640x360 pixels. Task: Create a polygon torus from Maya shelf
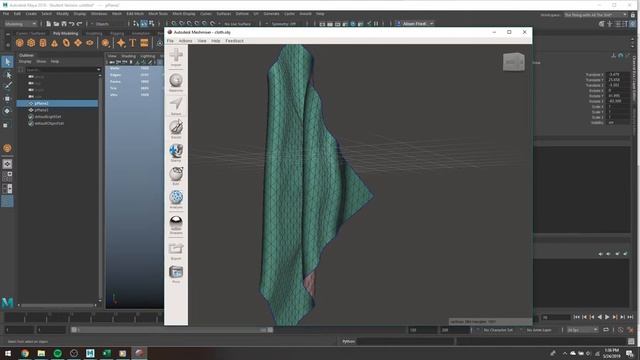[66, 43]
